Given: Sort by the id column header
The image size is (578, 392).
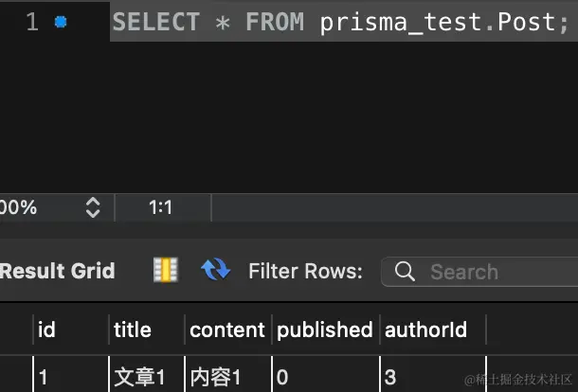Looking at the screenshot, I should tap(71, 330).
